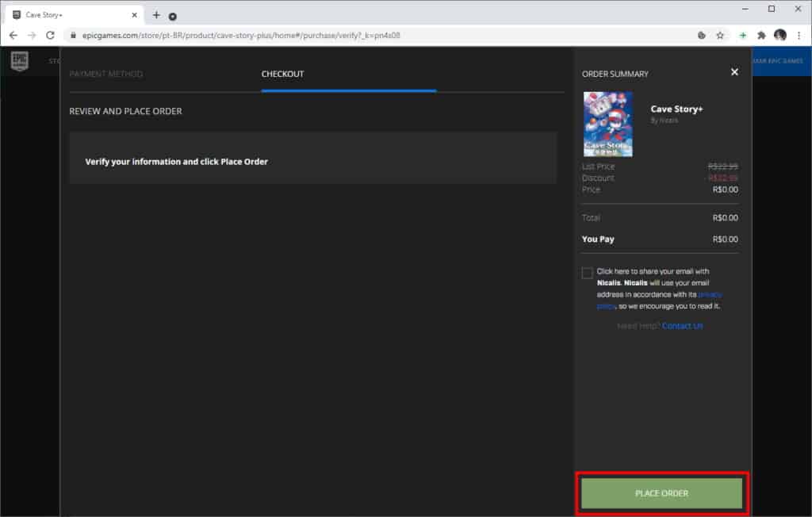This screenshot has height=517, width=812.
Task: Open the Chrome profile avatar
Action: click(780, 35)
